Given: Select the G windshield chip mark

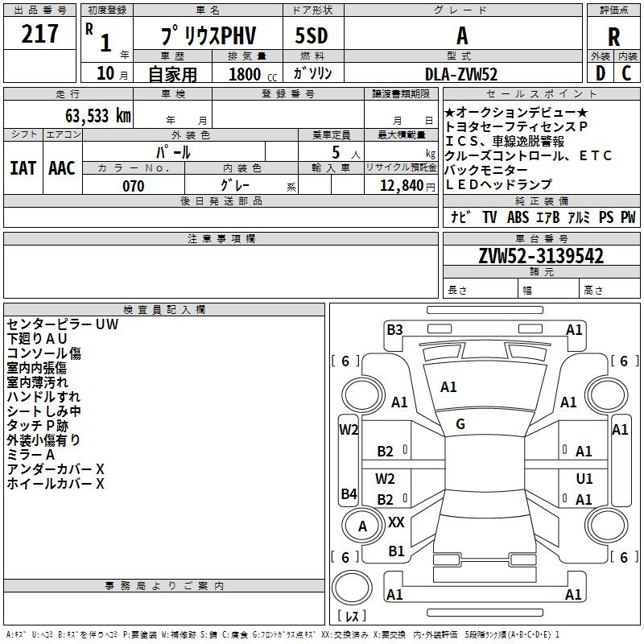Looking at the screenshot, I should (x=460, y=424).
